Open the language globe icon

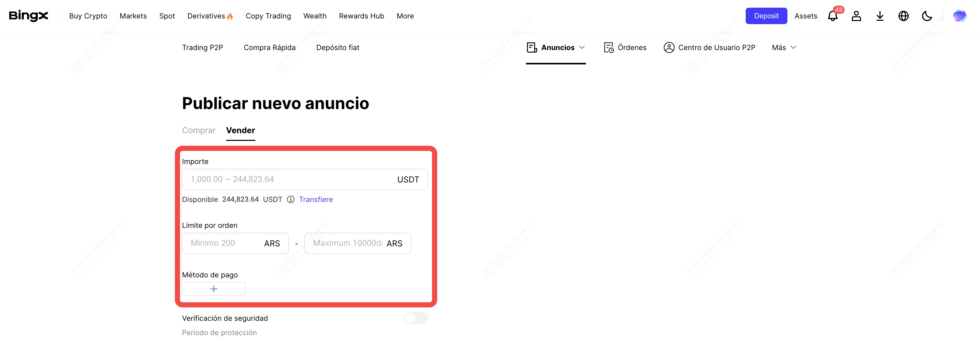[x=903, y=16]
